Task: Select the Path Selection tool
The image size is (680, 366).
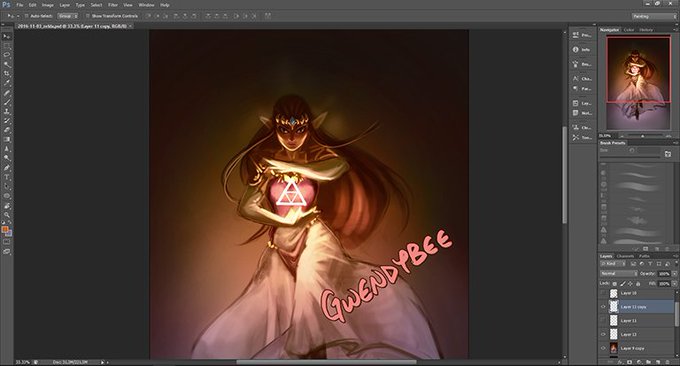Action: click(7, 186)
